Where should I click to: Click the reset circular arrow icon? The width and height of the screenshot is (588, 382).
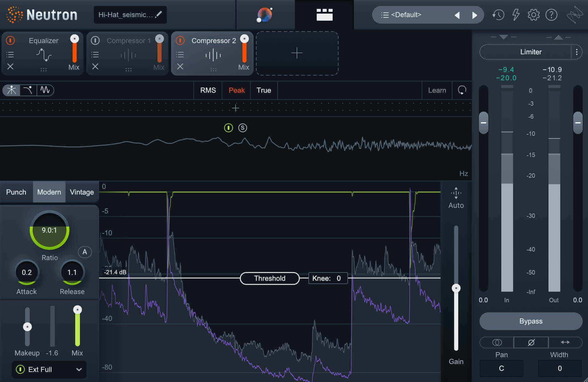click(462, 90)
